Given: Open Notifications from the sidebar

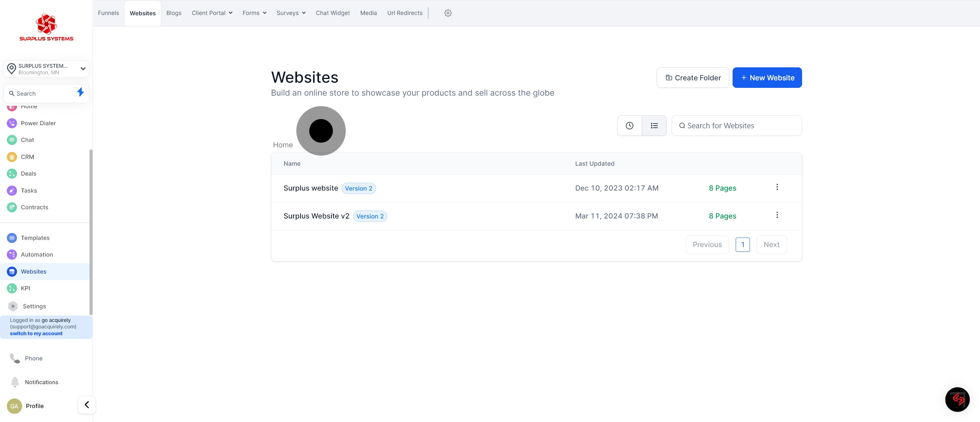Looking at the screenshot, I should [x=41, y=382].
